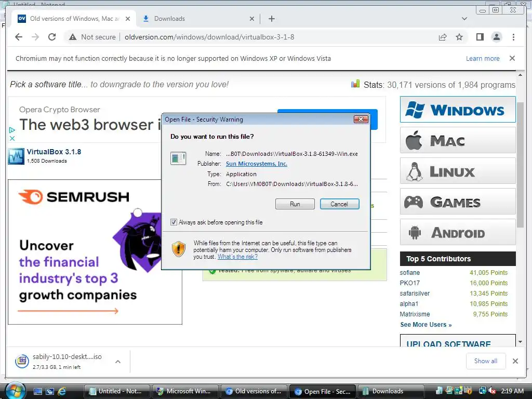Viewport: 532px width, 399px height.
Task: Click the Show desktop quick launch icon
Action: click(x=38, y=391)
